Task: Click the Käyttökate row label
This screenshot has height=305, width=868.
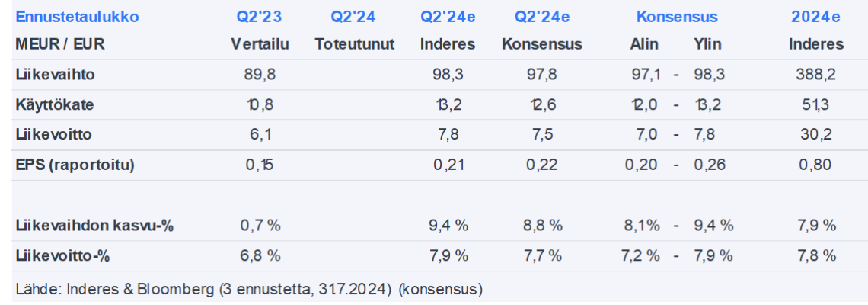Action: (55, 104)
